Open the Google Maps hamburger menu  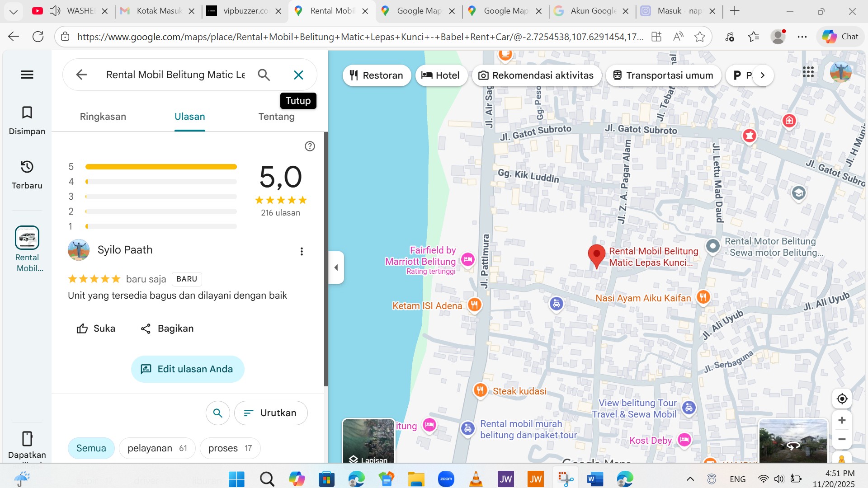[x=27, y=75]
